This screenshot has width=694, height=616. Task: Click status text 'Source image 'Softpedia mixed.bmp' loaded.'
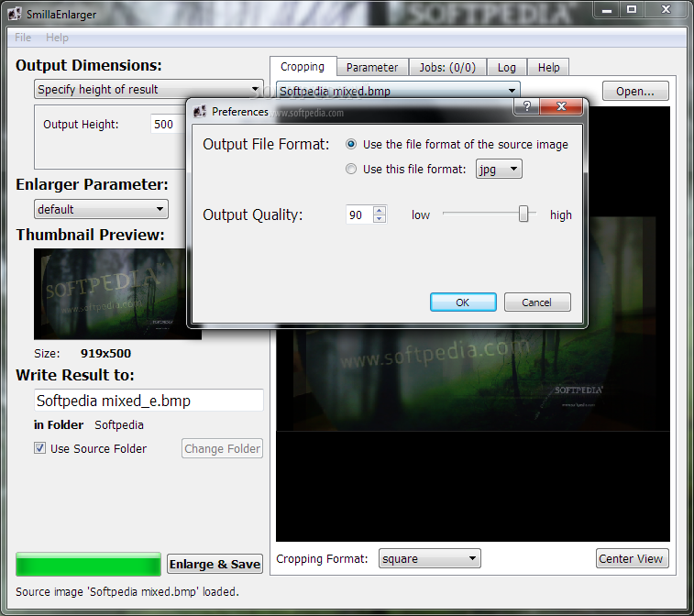(127, 591)
